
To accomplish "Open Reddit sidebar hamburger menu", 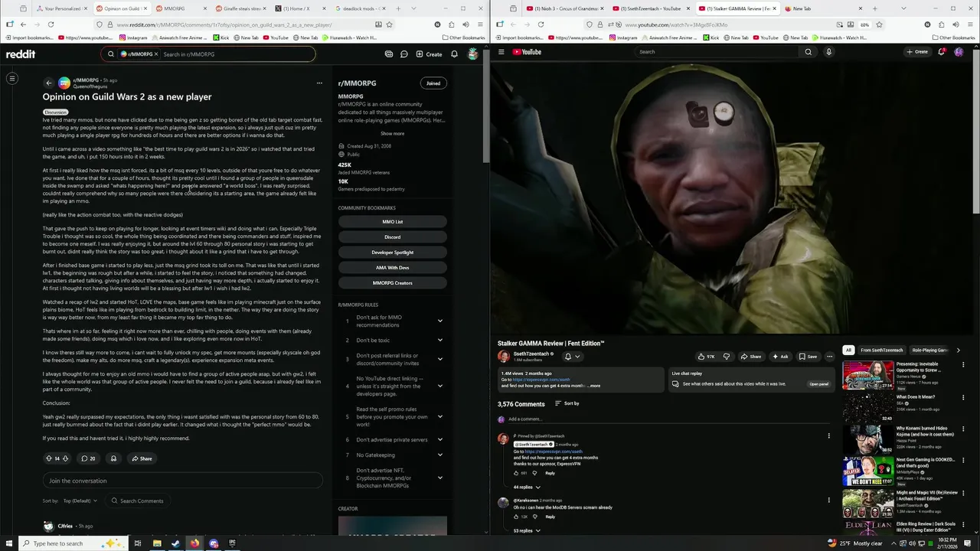I will 12,78.
